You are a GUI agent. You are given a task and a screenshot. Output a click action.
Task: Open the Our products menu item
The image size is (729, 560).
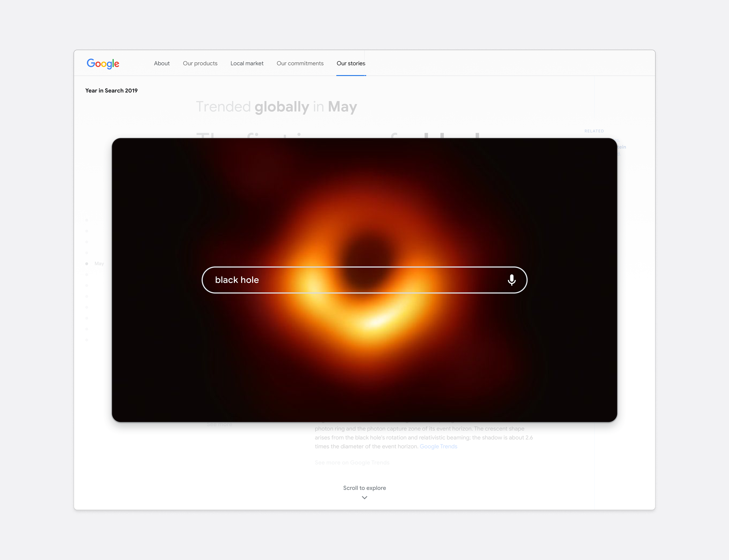coord(200,63)
